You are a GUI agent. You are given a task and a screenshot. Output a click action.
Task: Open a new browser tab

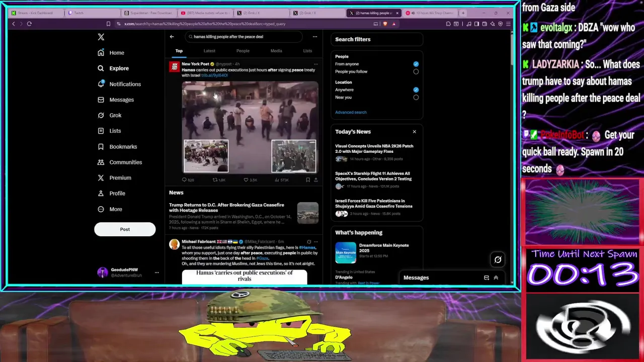coord(463,13)
